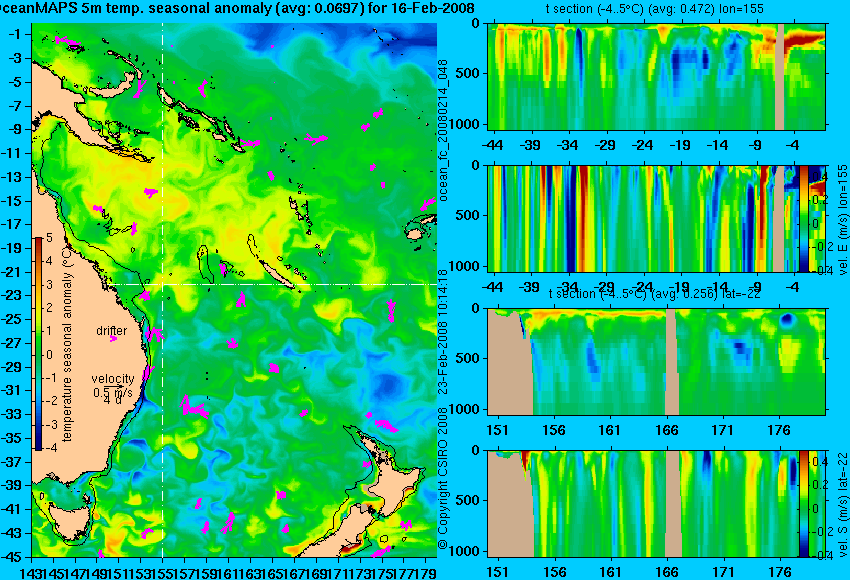This screenshot has height=580, width=850.
Task: Click the 'vel. S (m/s) lat=-22' axis label
Action: coord(843,504)
